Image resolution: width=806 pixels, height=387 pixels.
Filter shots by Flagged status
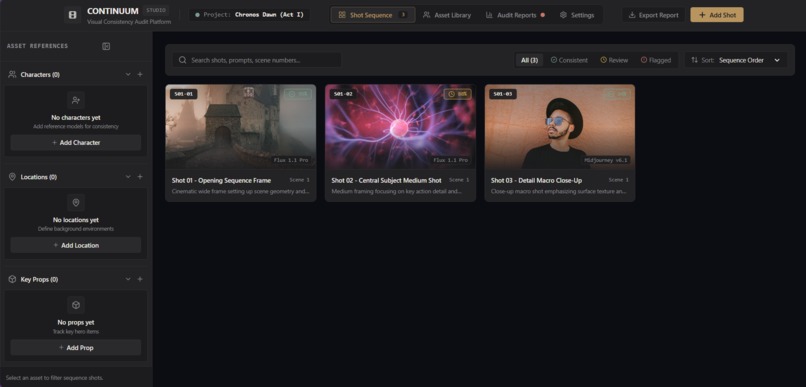[655, 60]
